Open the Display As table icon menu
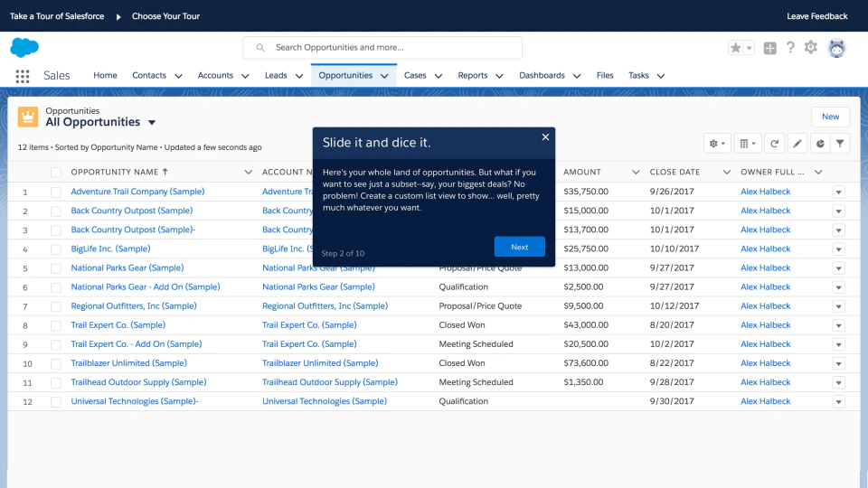 pyautogui.click(x=748, y=144)
